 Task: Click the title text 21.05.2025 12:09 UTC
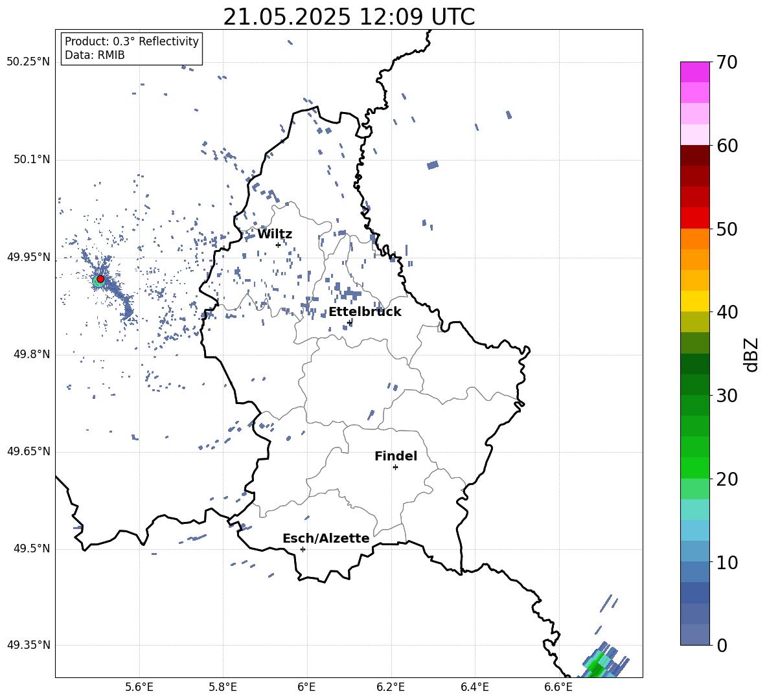click(x=349, y=17)
